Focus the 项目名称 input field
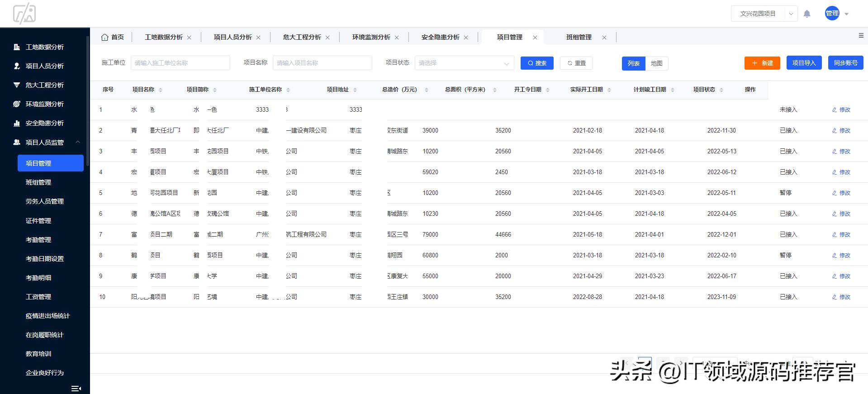The height and width of the screenshot is (394, 868). coord(323,63)
